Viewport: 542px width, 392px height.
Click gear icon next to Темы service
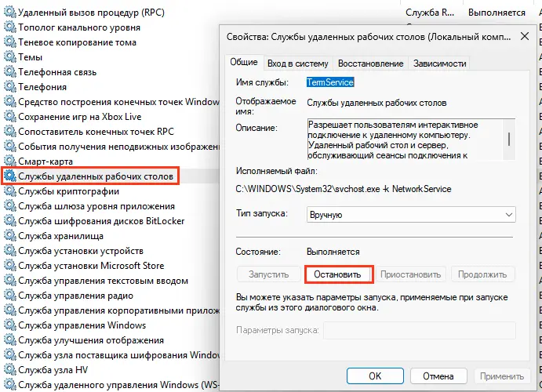[x=9, y=57]
